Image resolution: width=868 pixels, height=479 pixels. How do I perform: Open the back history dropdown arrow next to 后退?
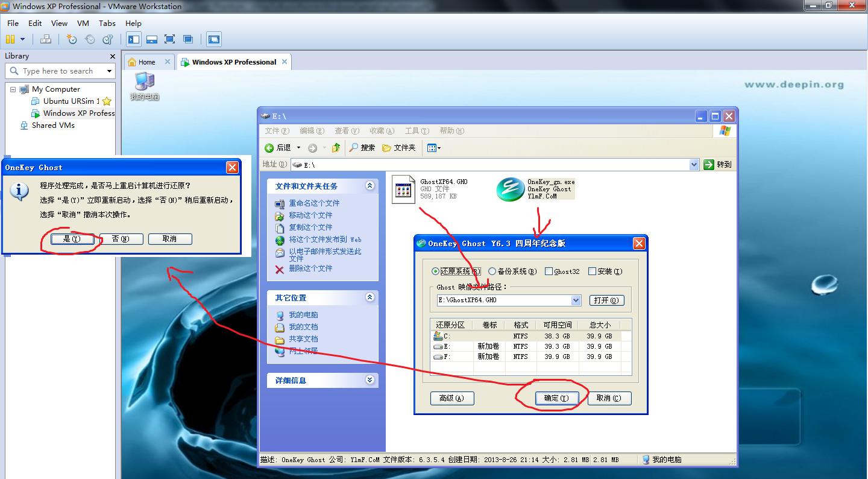298,148
